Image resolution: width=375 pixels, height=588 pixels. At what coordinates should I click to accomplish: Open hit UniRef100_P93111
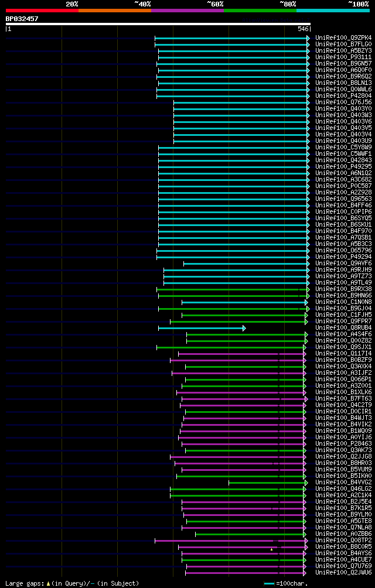coord(343,57)
